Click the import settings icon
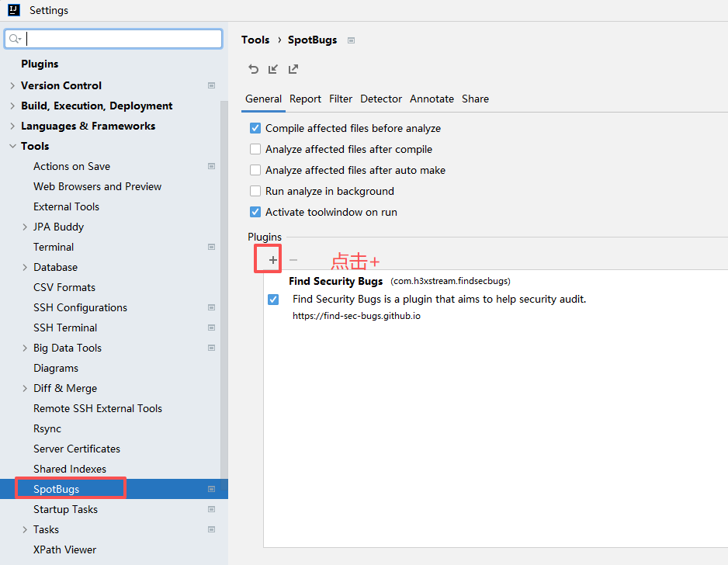Image resolution: width=728 pixels, height=565 pixels. (x=273, y=69)
